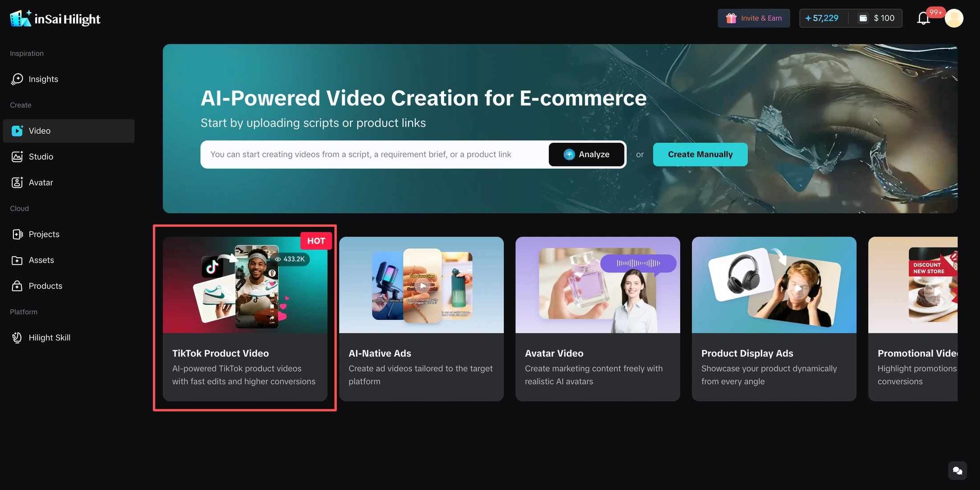Click the Assets folder icon
980x490 pixels.
pyautogui.click(x=17, y=260)
